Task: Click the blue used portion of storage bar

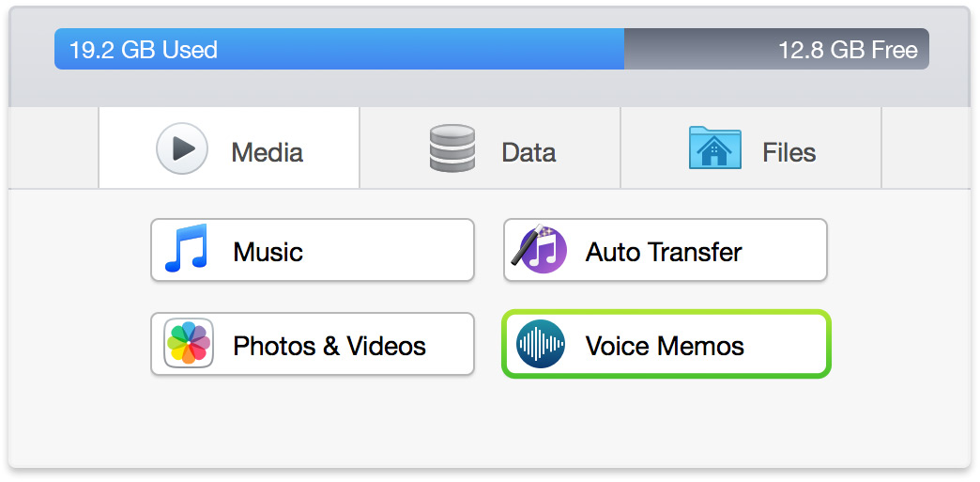Action: point(422,49)
